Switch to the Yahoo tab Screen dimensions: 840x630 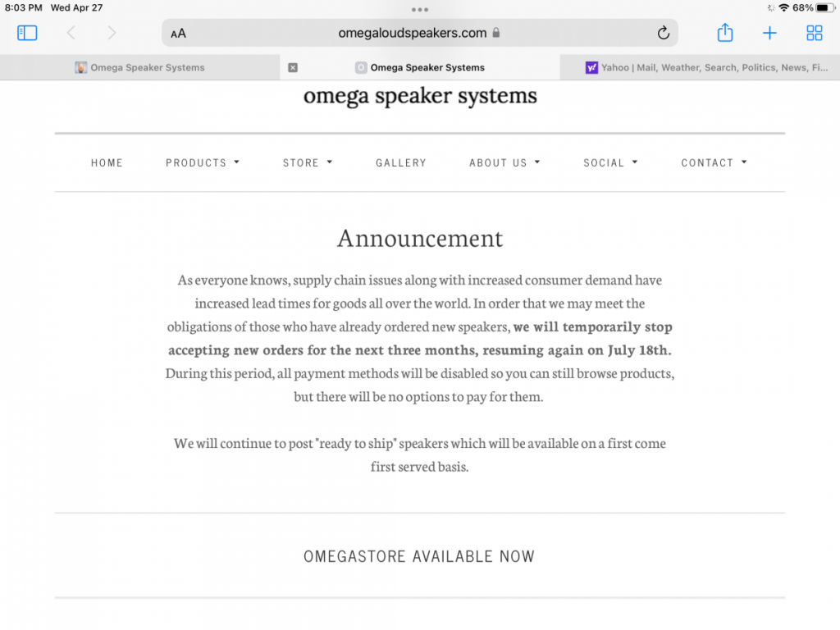701,67
